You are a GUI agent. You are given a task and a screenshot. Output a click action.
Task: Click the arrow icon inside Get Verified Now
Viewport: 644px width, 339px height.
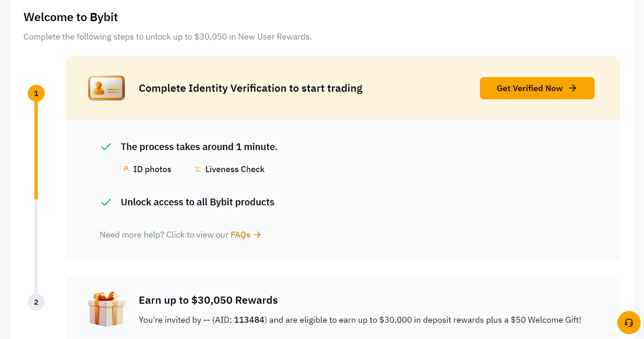tap(573, 88)
